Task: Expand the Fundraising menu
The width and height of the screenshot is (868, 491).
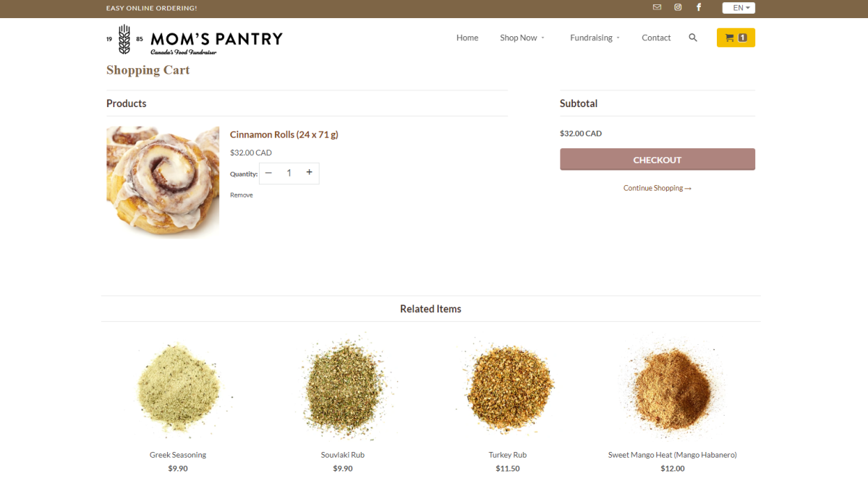Action: (x=595, y=38)
